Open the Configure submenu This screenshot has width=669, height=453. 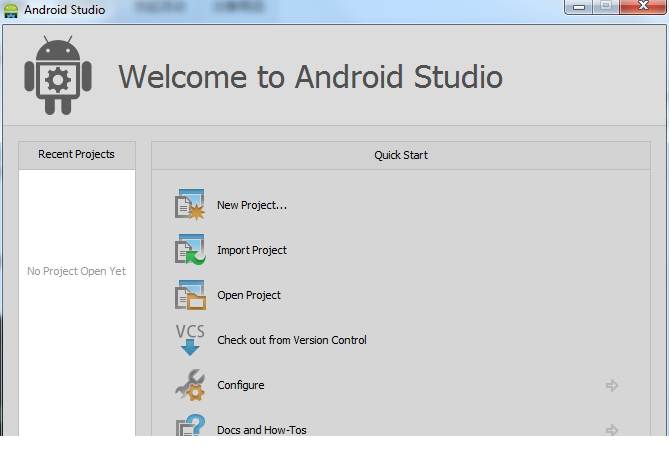tap(241, 385)
